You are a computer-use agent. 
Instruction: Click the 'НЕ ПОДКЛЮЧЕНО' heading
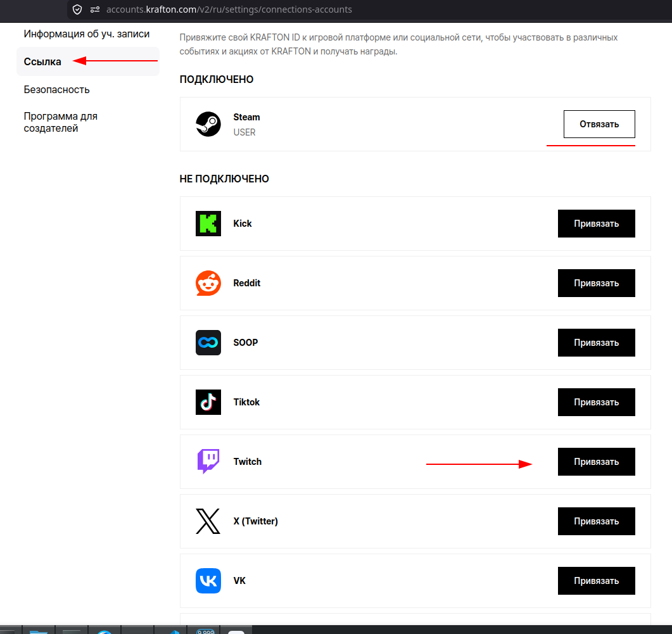(x=224, y=179)
